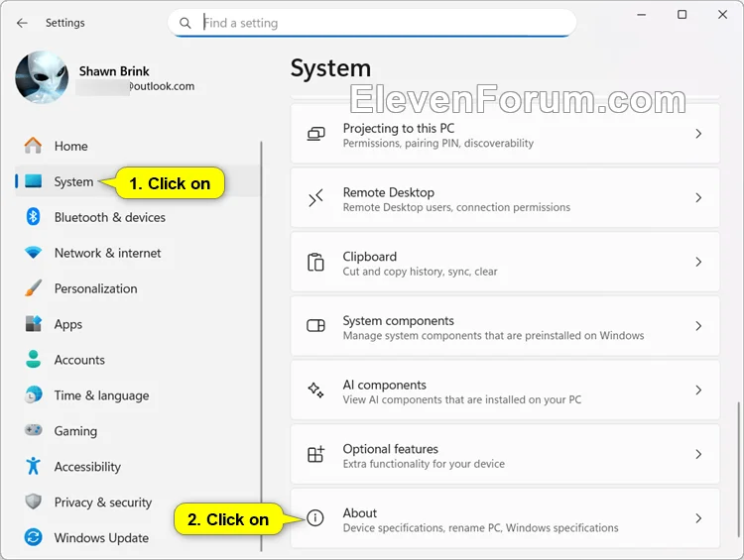Open Optional features page title
The image size is (744, 560).
coord(391,449)
